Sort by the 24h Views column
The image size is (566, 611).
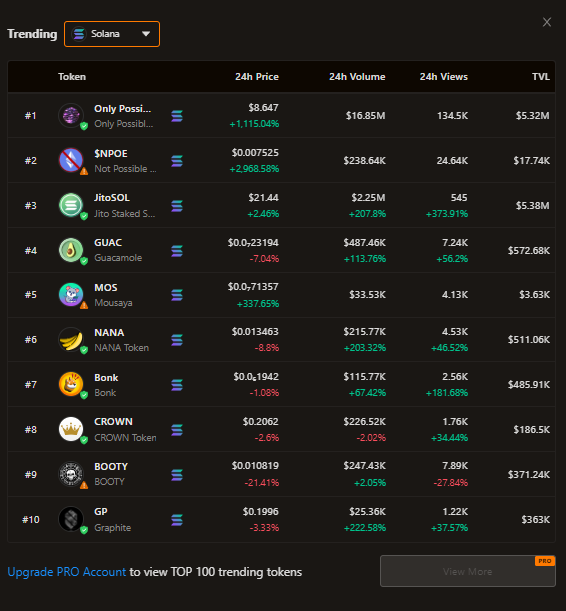click(x=444, y=77)
